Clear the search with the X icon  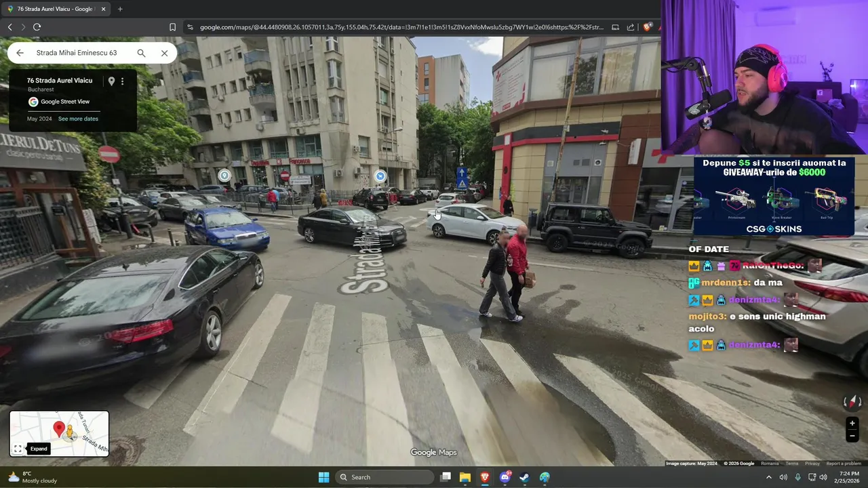click(164, 53)
